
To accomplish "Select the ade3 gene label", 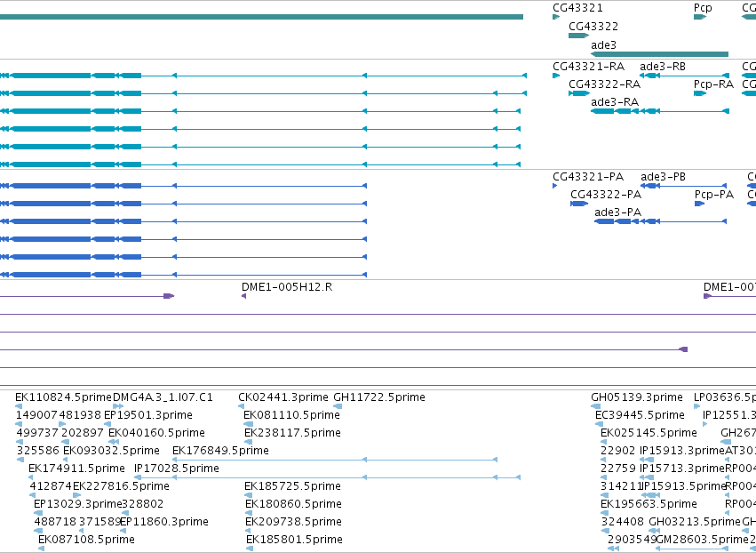I will coord(603,44).
